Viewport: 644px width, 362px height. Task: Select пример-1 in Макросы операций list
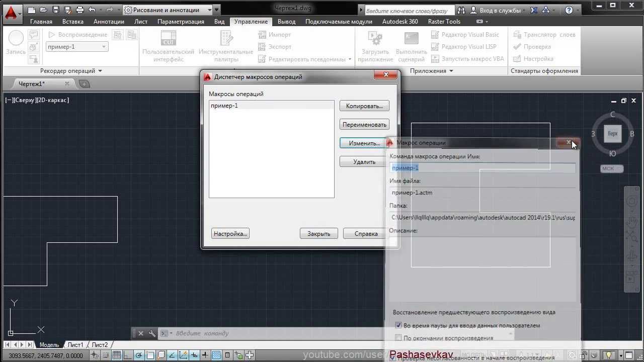[x=271, y=106]
